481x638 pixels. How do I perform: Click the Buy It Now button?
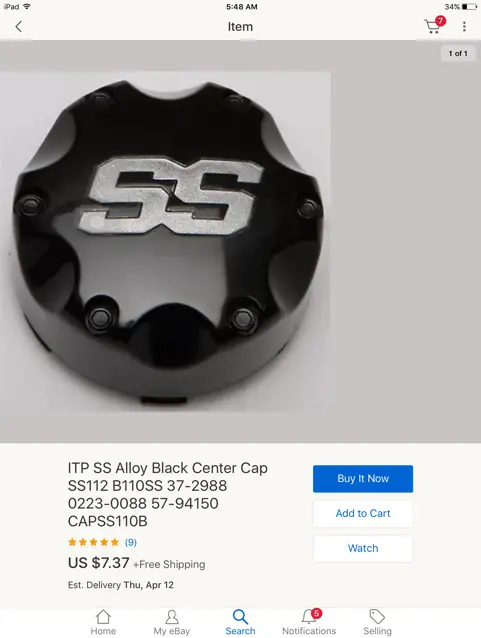[363, 478]
